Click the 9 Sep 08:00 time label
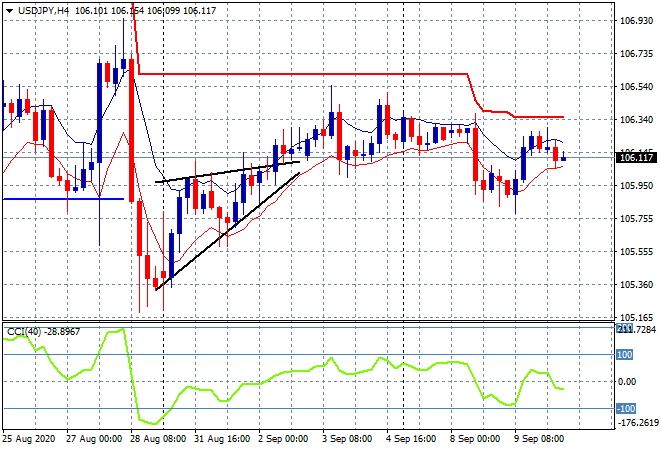660x450 pixels. (x=539, y=439)
